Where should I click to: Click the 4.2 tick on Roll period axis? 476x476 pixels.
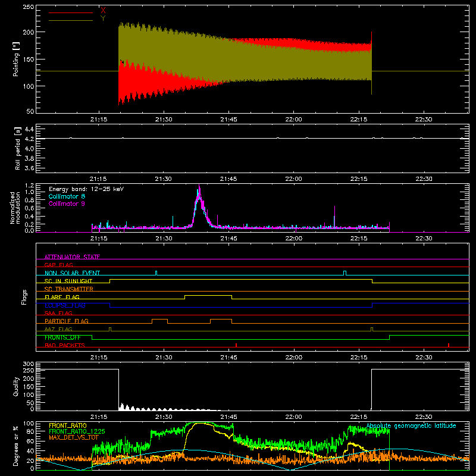coord(29,139)
